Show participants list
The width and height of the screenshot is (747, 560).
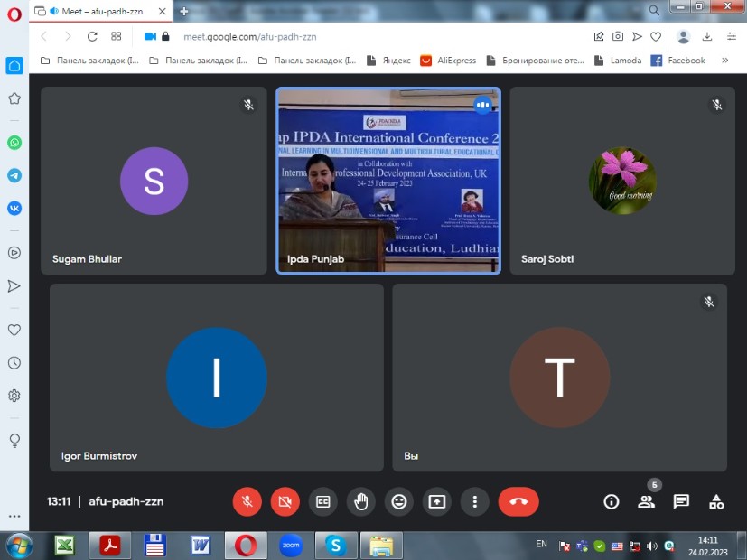coord(646,501)
